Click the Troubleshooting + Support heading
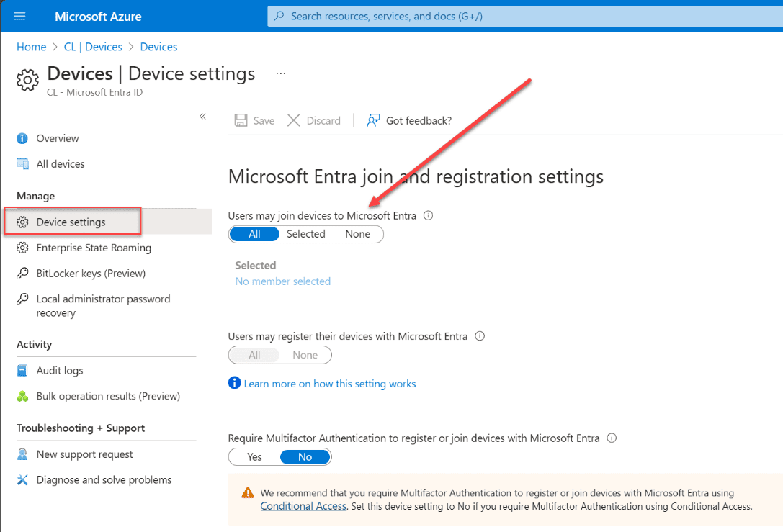This screenshot has height=532, width=783. [81, 428]
